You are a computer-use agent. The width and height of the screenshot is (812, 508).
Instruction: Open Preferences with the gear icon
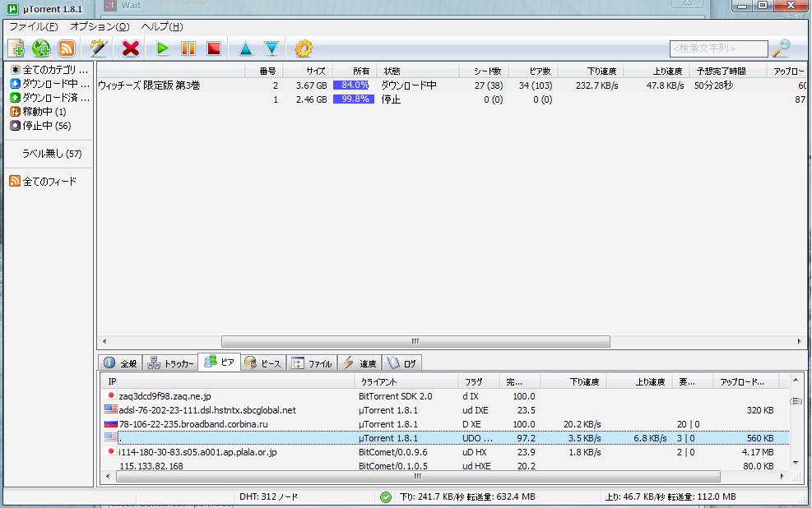[304, 48]
